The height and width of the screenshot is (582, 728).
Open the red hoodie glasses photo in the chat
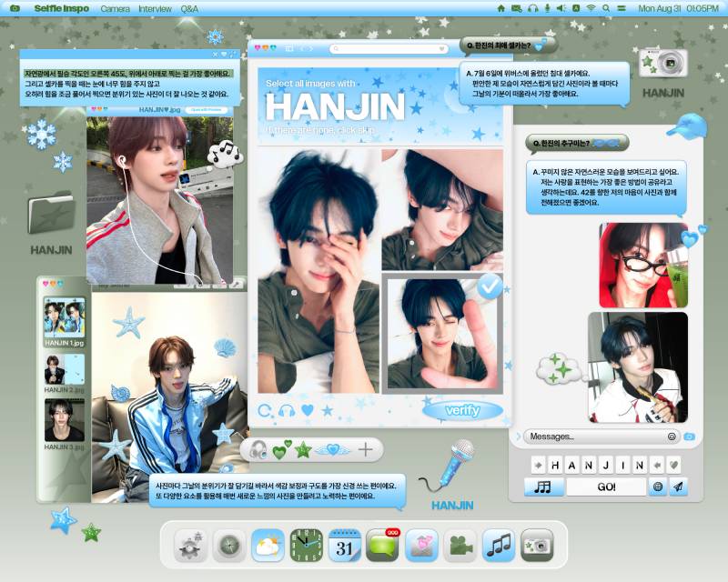click(x=643, y=265)
